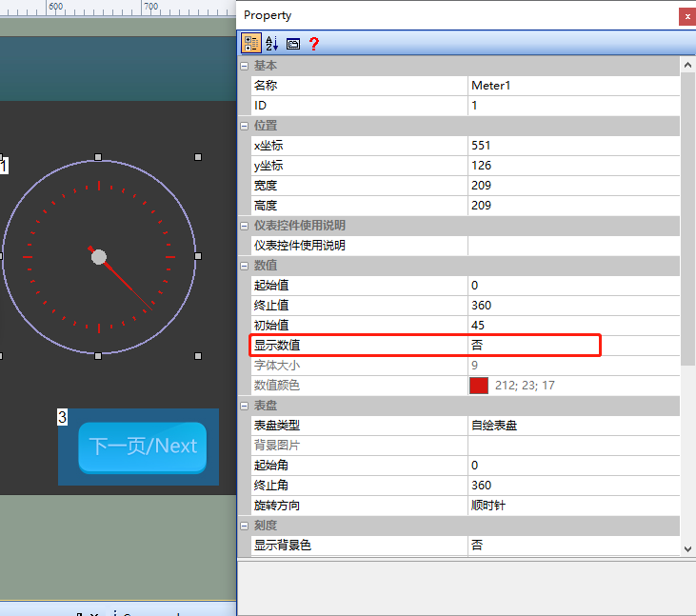Select the Categorized view icon

click(x=250, y=43)
